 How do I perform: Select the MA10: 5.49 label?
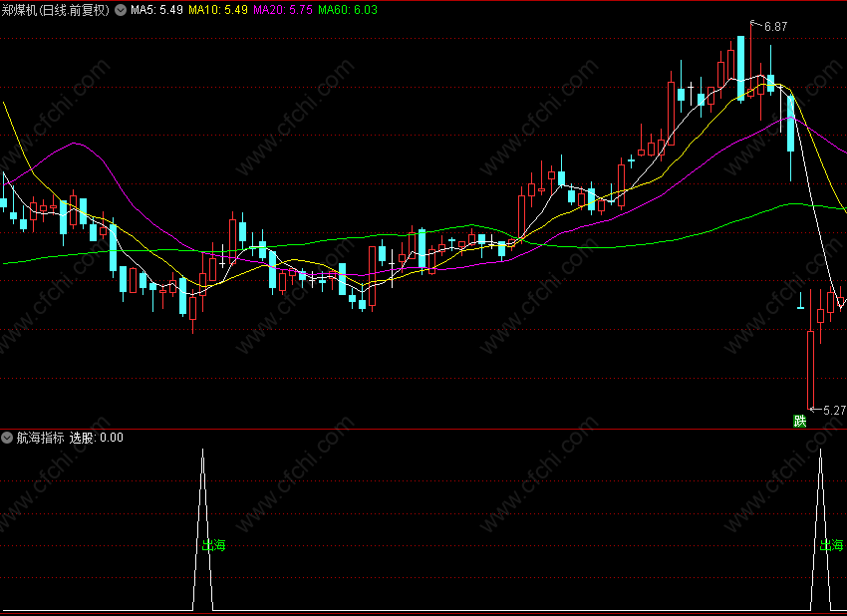tap(218, 10)
